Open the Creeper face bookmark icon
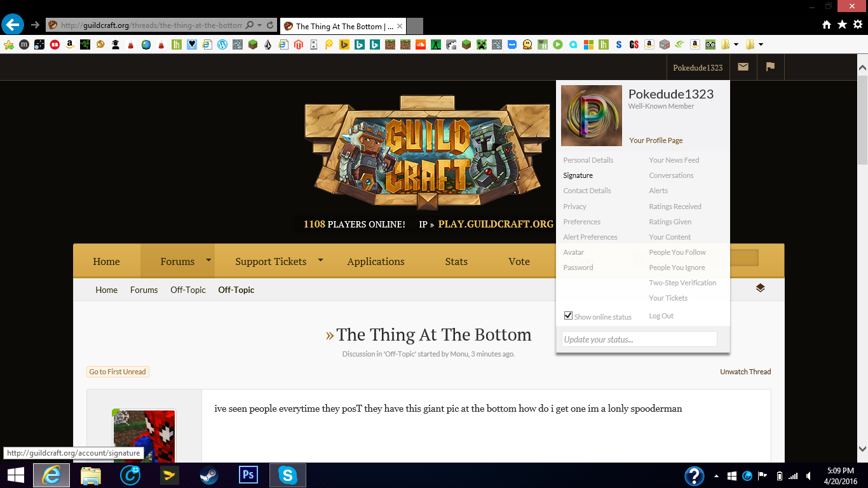This screenshot has width=868, height=488. click(481, 44)
